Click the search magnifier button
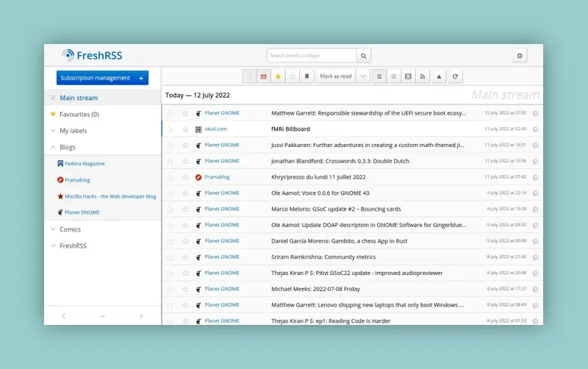This screenshot has width=588, height=369. (364, 56)
